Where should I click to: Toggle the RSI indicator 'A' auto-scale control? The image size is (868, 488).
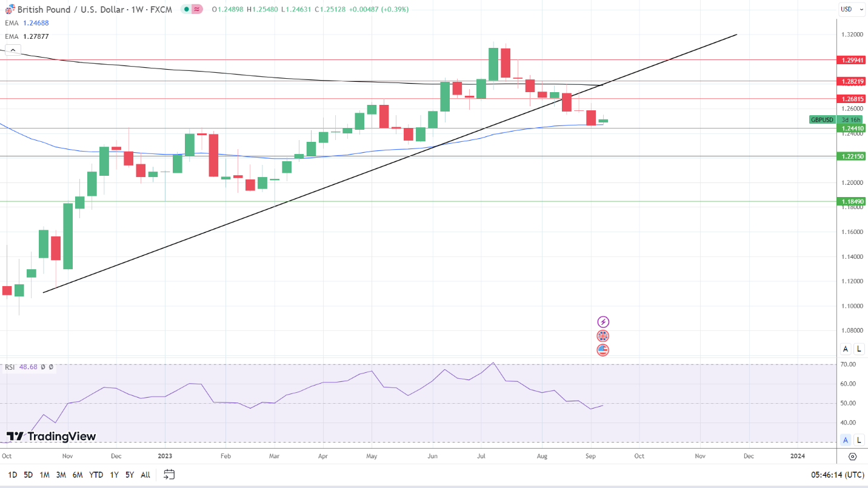[845, 439]
